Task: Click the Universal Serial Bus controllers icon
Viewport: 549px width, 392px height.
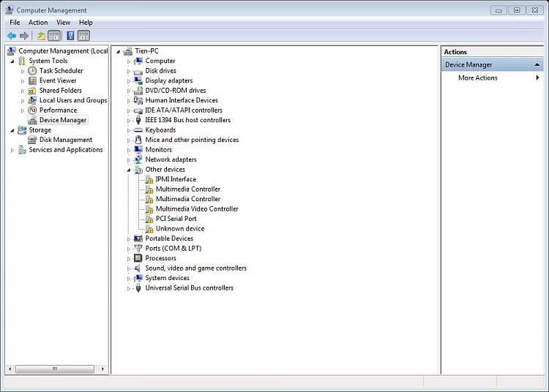Action: coord(138,288)
